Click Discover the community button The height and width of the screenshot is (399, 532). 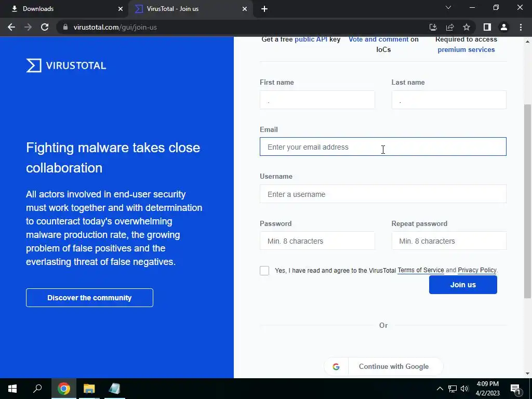pyautogui.click(x=89, y=298)
